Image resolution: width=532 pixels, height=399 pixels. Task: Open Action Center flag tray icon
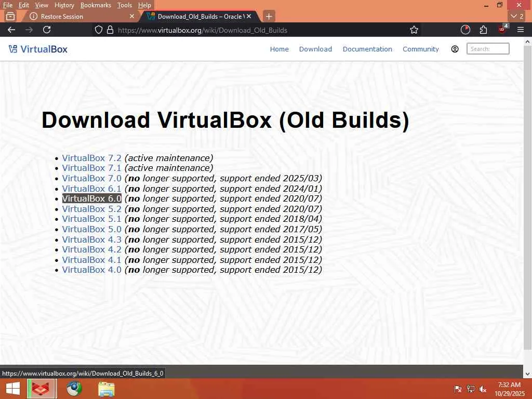(458, 389)
